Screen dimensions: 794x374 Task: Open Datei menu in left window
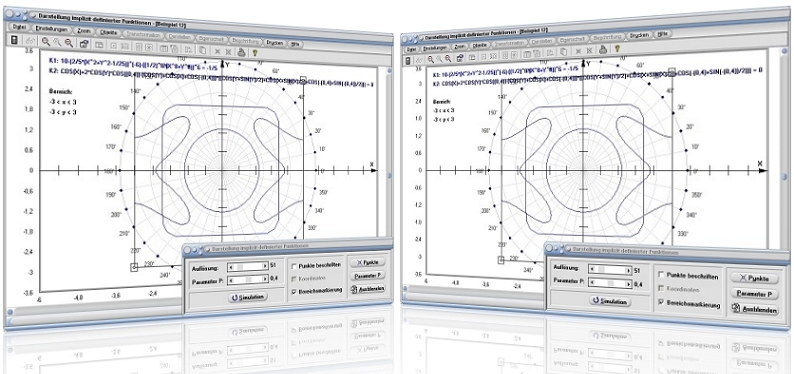pos(19,27)
